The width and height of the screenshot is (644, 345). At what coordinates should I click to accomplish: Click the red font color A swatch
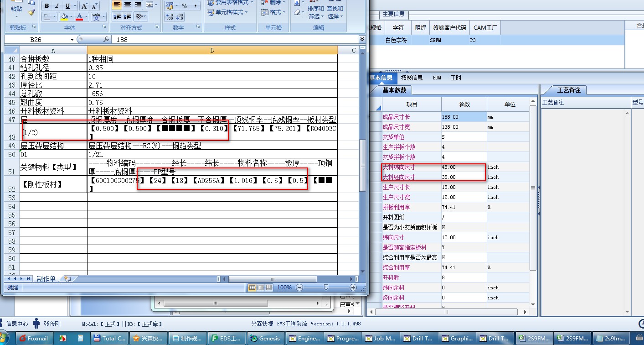[x=80, y=17]
